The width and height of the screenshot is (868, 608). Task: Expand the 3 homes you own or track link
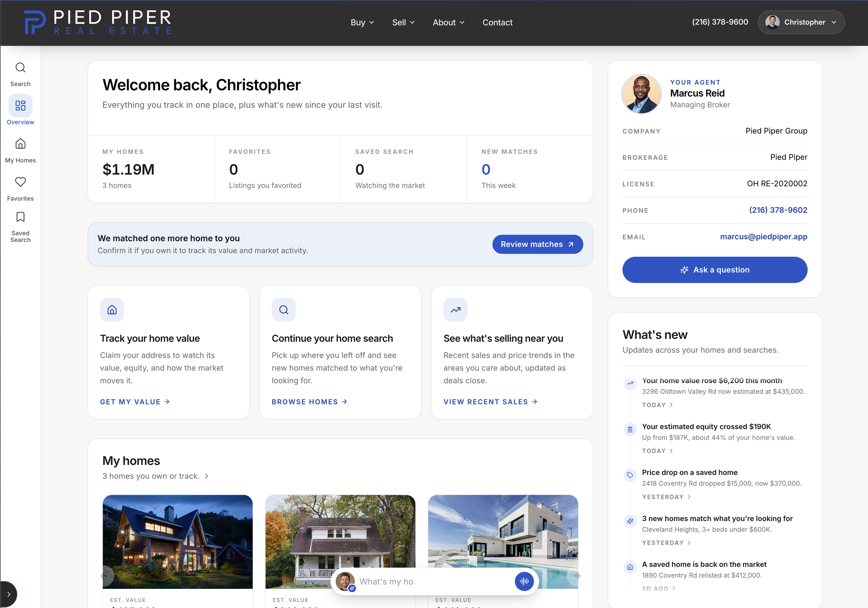click(156, 476)
